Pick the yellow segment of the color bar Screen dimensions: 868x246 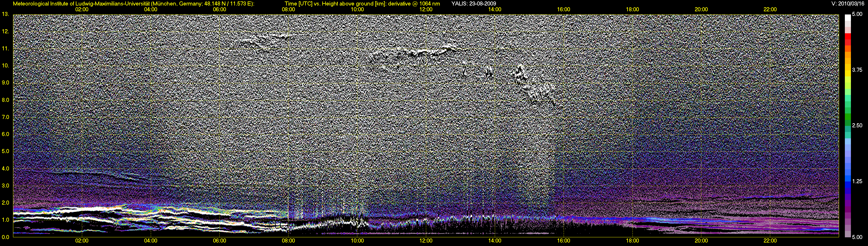click(847, 74)
